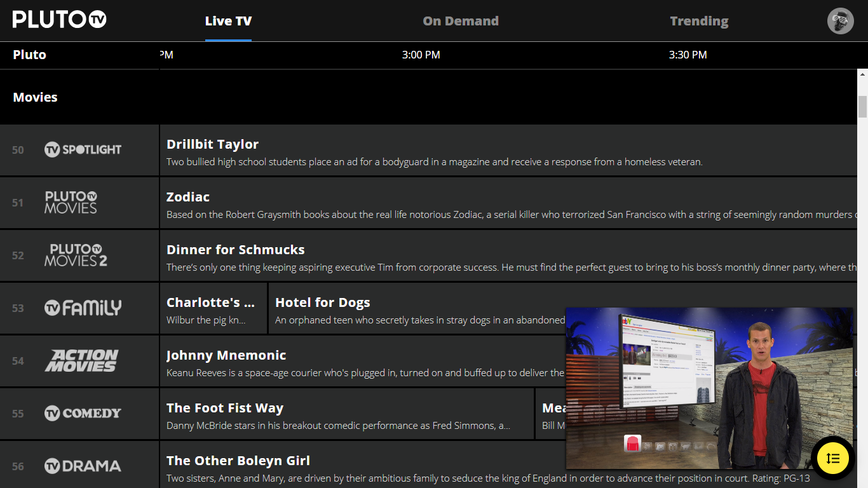Open the Drillbit Taylor program

point(508,150)
